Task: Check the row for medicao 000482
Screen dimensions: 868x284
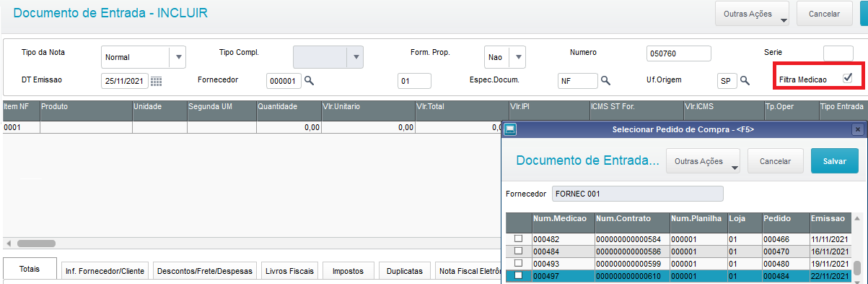Action: point(518,238)
